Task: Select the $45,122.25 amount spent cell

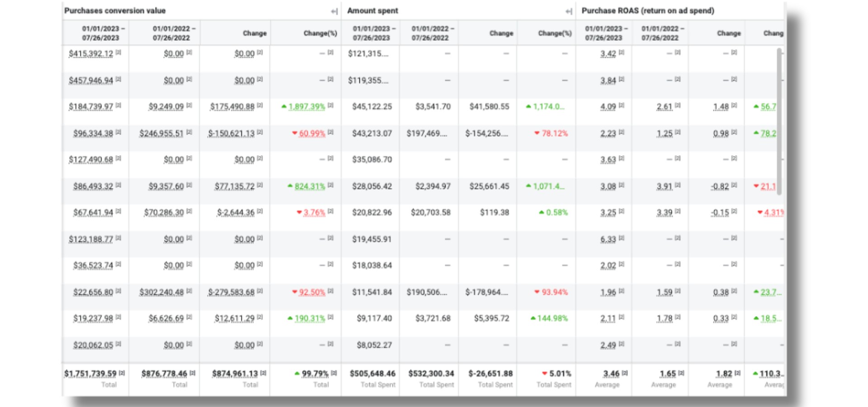Action: coord(372,107)
